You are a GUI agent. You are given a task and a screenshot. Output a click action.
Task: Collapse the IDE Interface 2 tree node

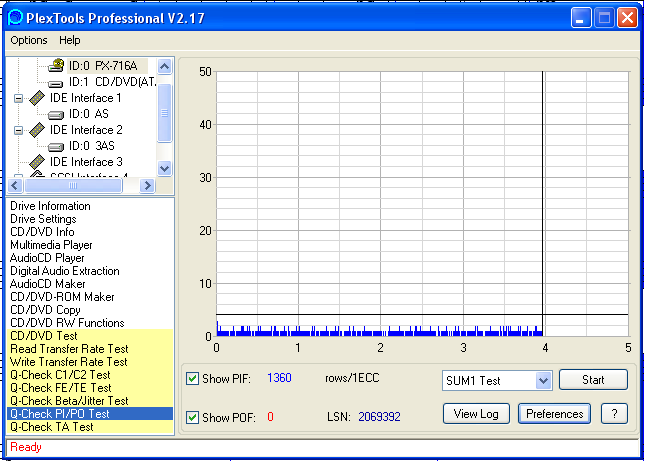click(x=18, y=130)
